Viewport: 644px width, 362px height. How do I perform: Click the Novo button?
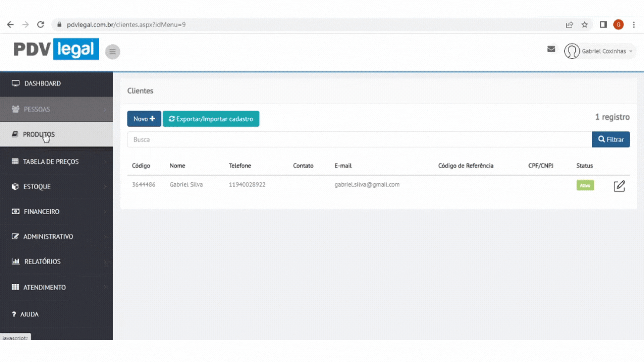[144, 119]
